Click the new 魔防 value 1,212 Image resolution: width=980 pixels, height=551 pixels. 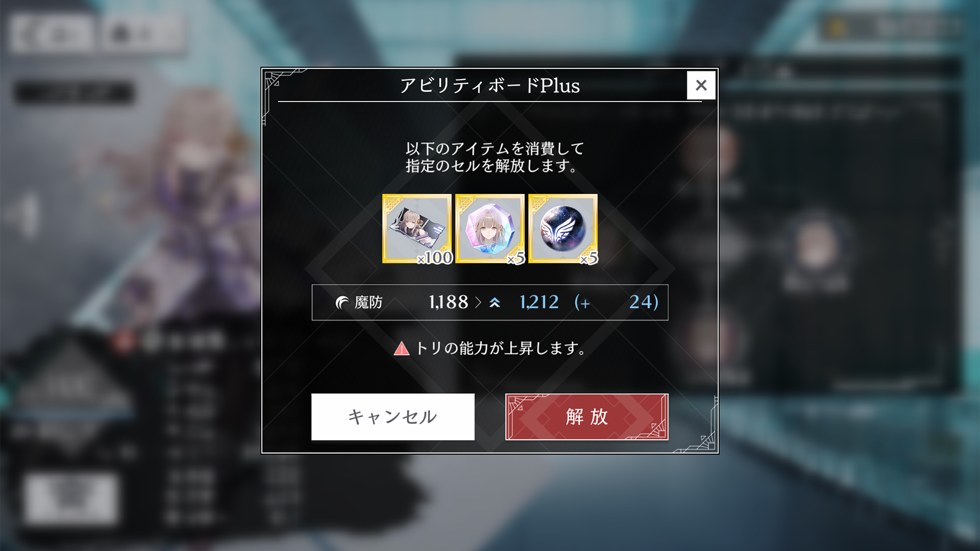pyautogui.click(x=539, y=302)
